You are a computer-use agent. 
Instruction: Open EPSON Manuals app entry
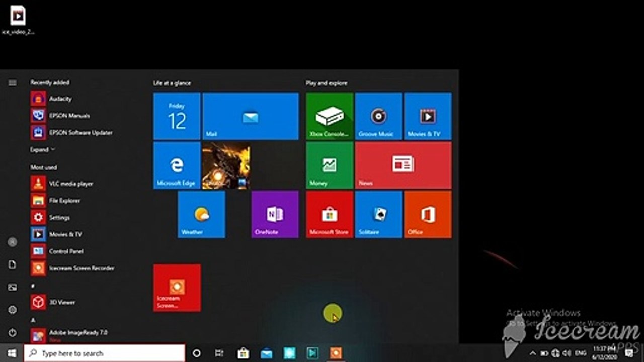[75, 116]
